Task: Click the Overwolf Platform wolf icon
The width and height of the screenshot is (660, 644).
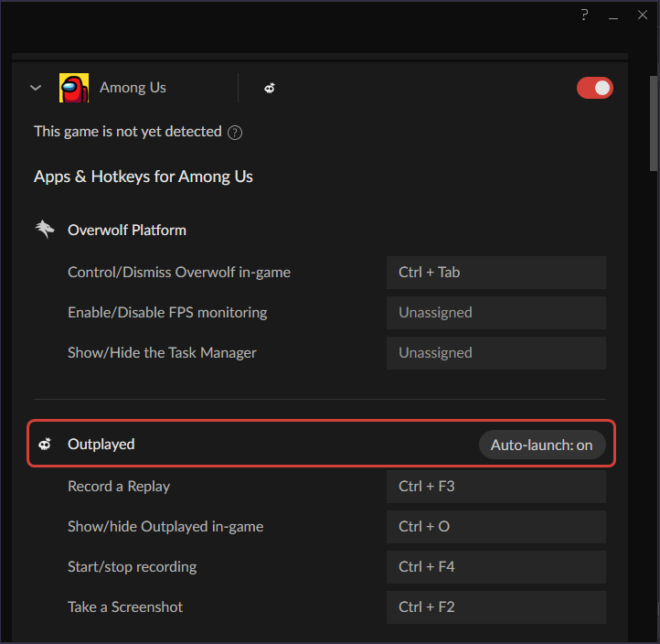Action: [45, 230]
